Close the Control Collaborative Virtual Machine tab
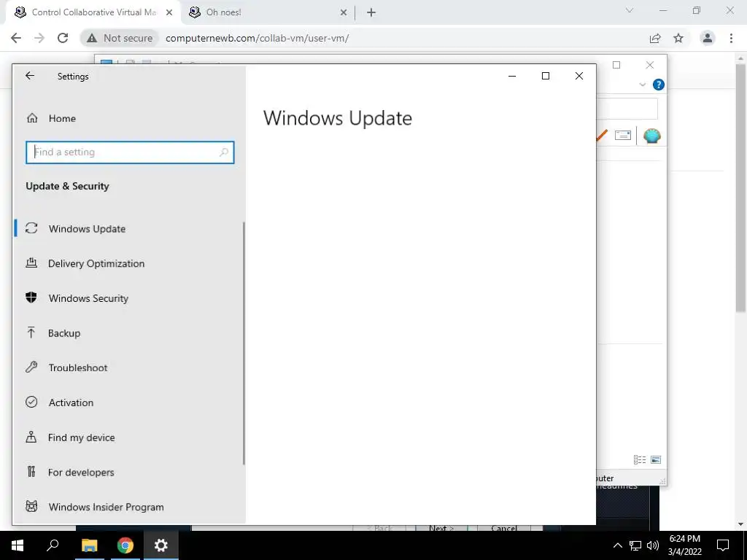Screen dimensions: 747x560 point(169,13)
